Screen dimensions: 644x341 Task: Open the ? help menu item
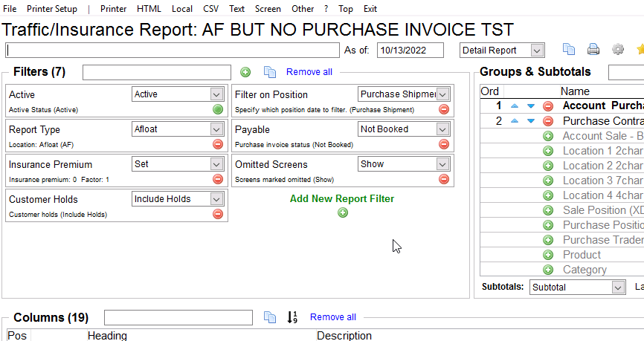coord(326,9)
